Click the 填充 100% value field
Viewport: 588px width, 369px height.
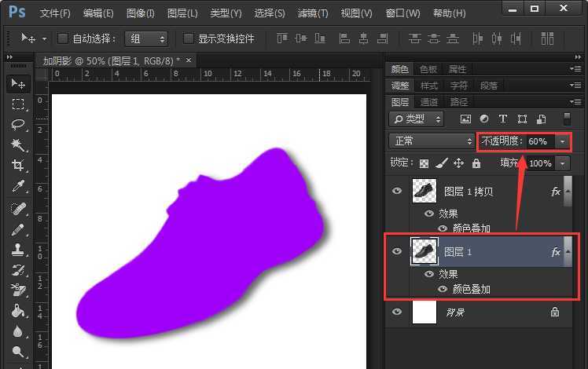540,163
